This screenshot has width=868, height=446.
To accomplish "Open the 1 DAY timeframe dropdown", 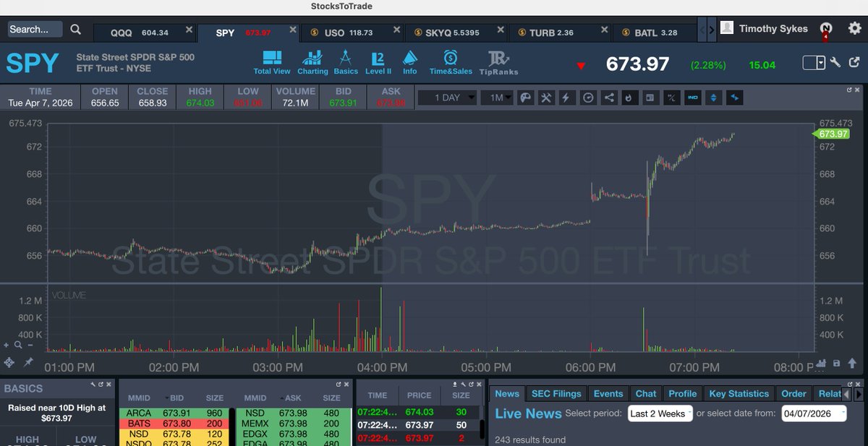I will point(446,97).
